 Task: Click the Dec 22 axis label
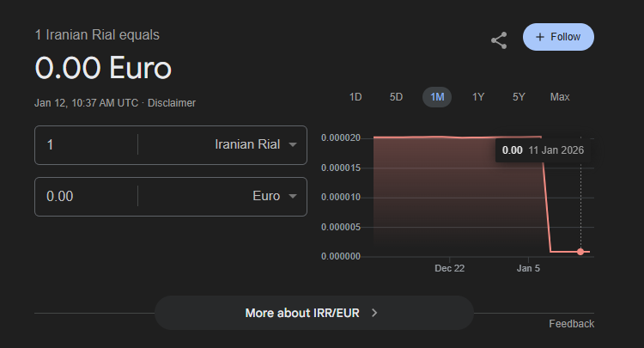point(449,268)
